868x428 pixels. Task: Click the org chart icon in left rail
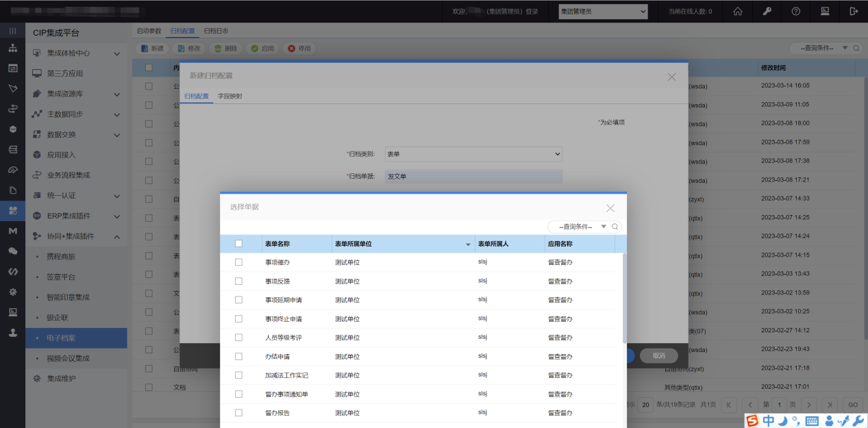pyautogui.click(x=12, y=49)
